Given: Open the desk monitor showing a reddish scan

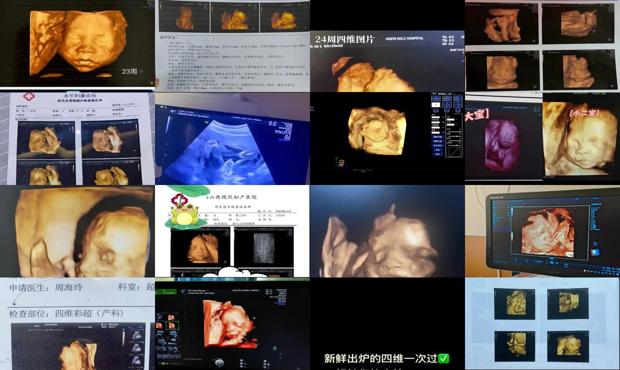Looking at the screenshot, I should coord(542,231).
